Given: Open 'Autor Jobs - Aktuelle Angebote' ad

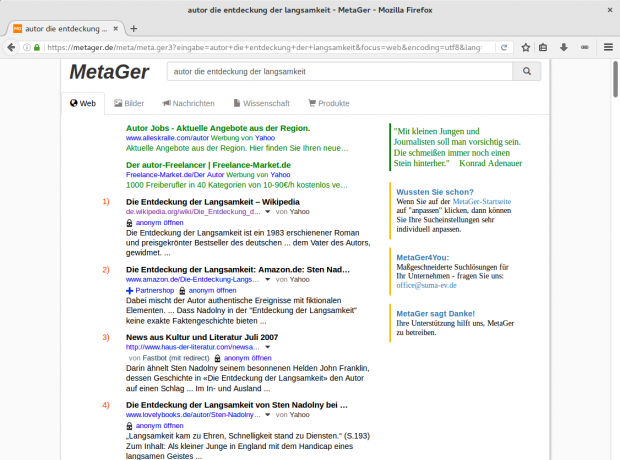Looking at the screenshot, I should (218, 128).
